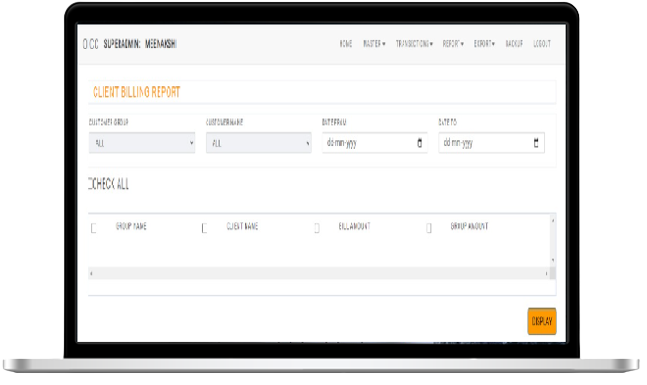
Task: Tick the Group Name column checkbox
Action: [94, 228]
